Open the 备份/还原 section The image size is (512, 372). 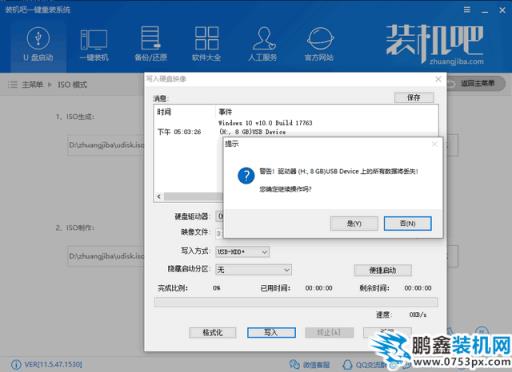click(x=150, y=44)
